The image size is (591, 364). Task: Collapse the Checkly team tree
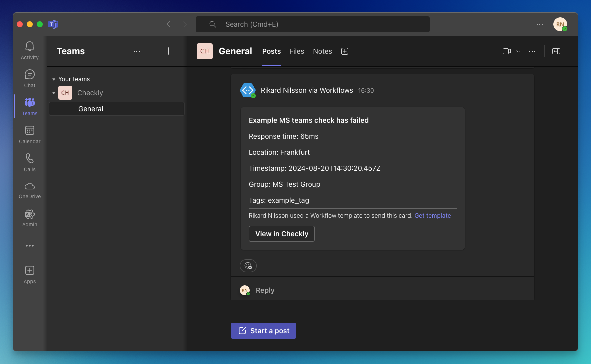pos(54,93)
